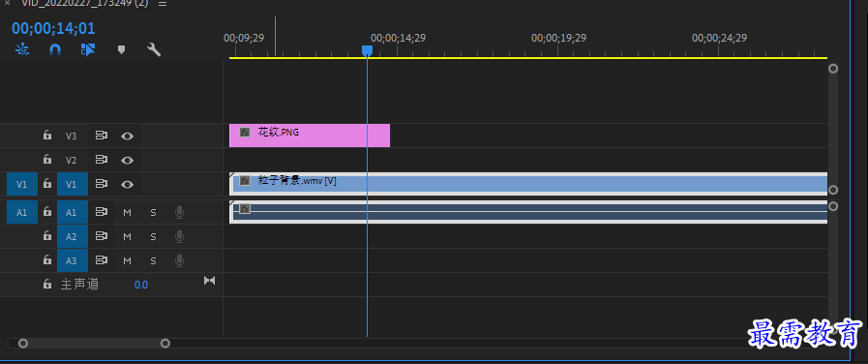This screenshot has height=364, width=868.
Task: Hide track V2 with eye icon
Action: click(x=128, y=160)
